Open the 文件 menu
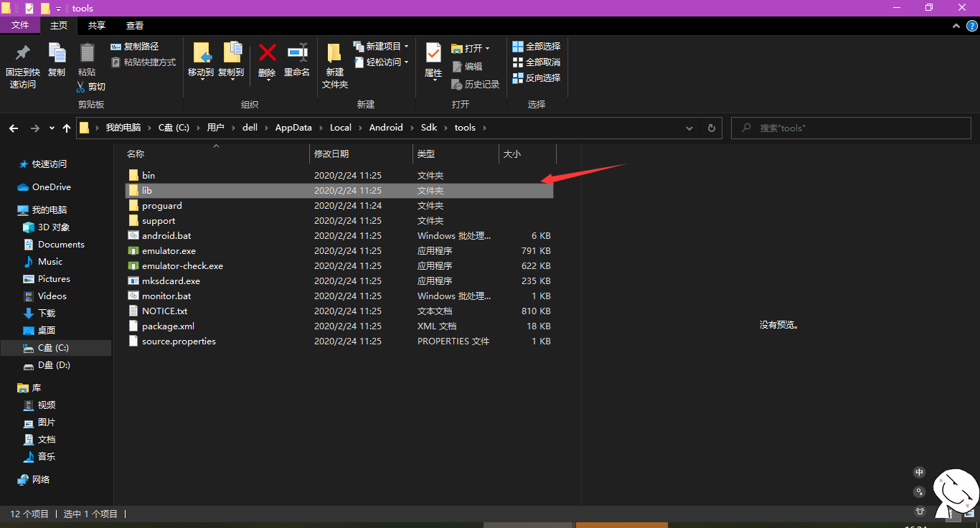This screenshot has height=528, width=980. [20, 25]
